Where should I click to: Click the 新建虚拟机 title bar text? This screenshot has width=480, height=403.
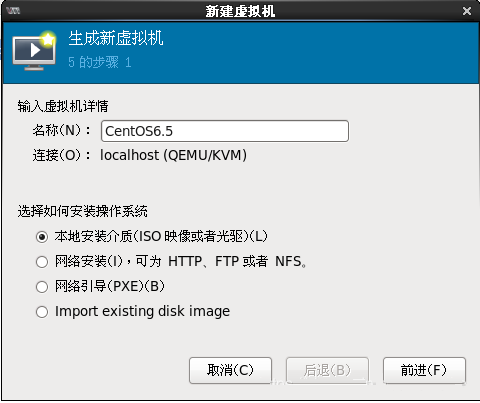pos(240,11)
